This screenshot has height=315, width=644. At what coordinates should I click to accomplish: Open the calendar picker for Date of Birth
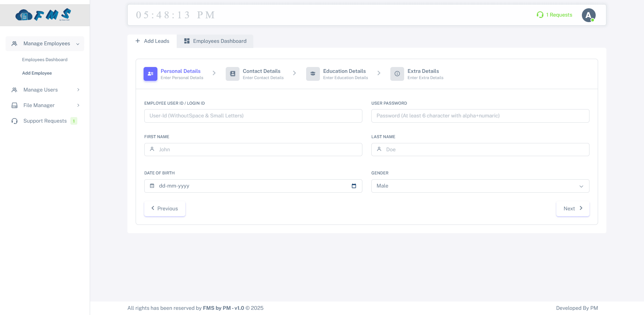[x=354, y=186]
